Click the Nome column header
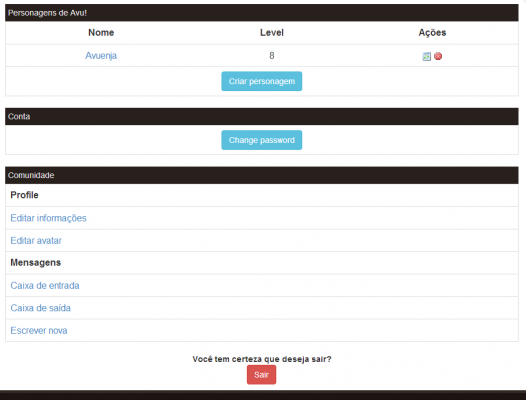The width and height of the screenshot is (526, 400). point(101,33)
